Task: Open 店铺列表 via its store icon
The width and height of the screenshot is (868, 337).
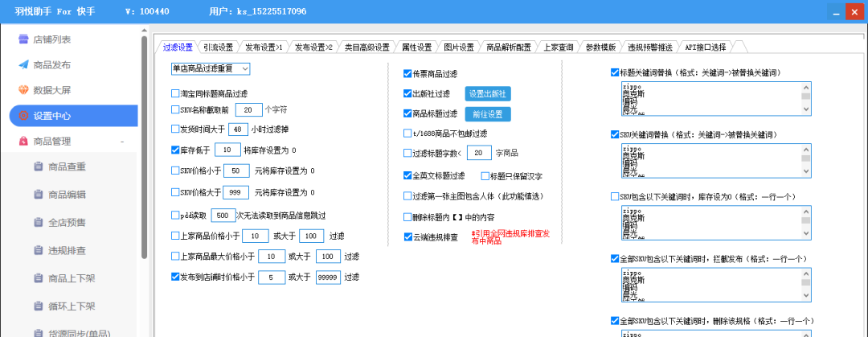Action: click(x=23, y=39)
